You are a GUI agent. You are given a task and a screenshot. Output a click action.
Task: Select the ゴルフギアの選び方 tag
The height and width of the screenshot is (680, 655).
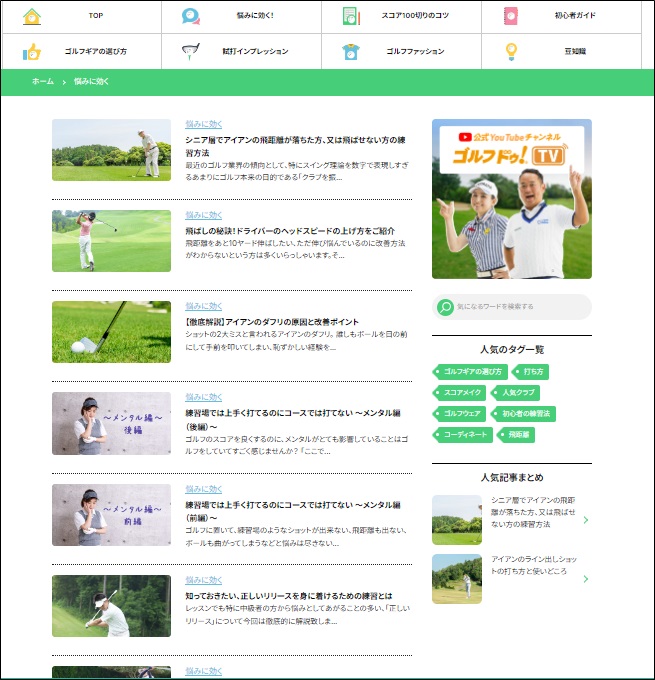(470, 372)
